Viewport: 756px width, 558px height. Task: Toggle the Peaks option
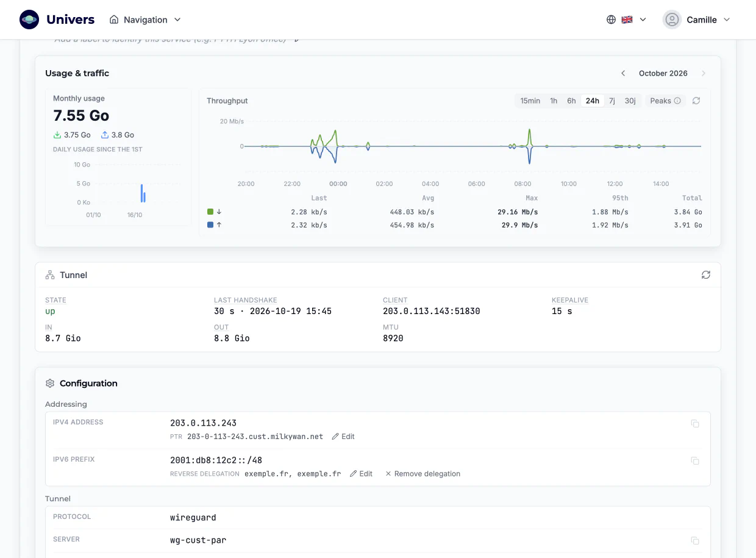pos(665,101)
